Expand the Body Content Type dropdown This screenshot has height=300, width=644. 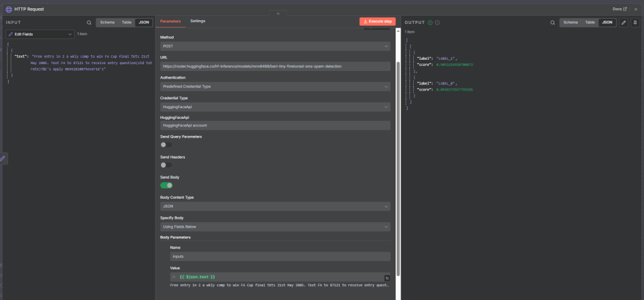(275, 206)
